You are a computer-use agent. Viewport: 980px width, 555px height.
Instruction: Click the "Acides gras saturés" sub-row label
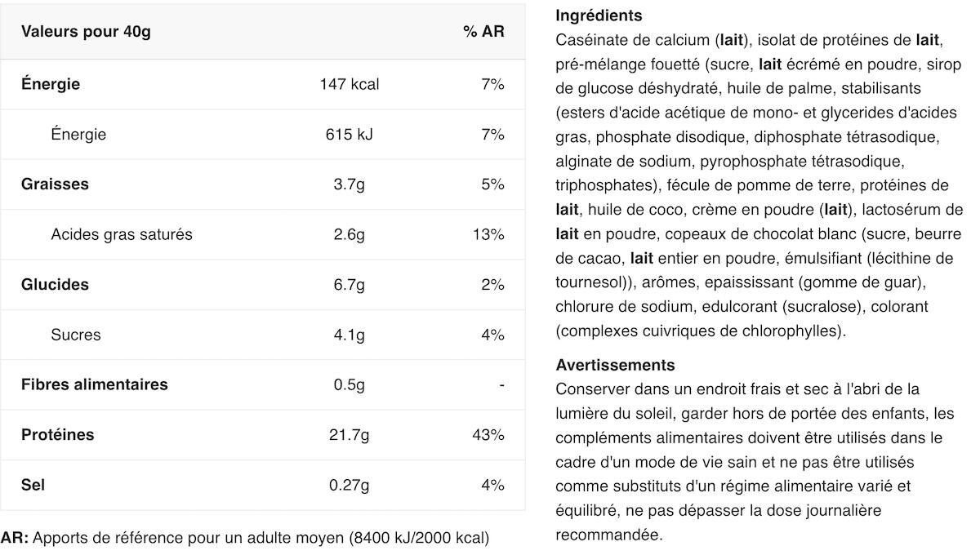[122, 235]
